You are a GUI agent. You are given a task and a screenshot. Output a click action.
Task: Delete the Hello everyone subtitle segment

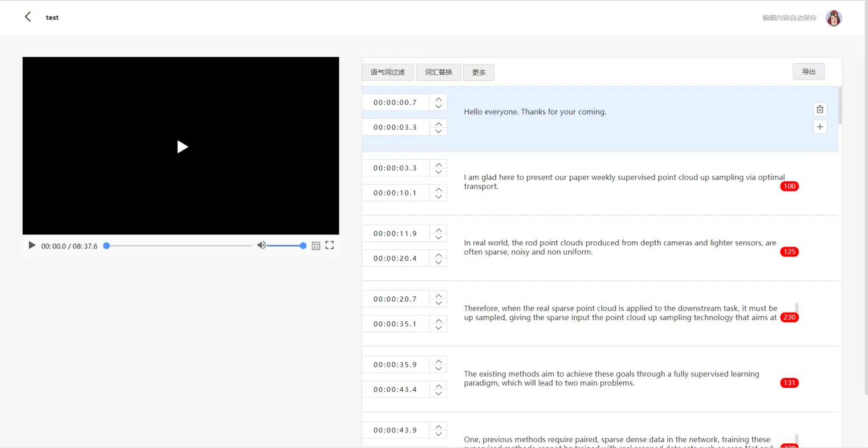point(819,109)
